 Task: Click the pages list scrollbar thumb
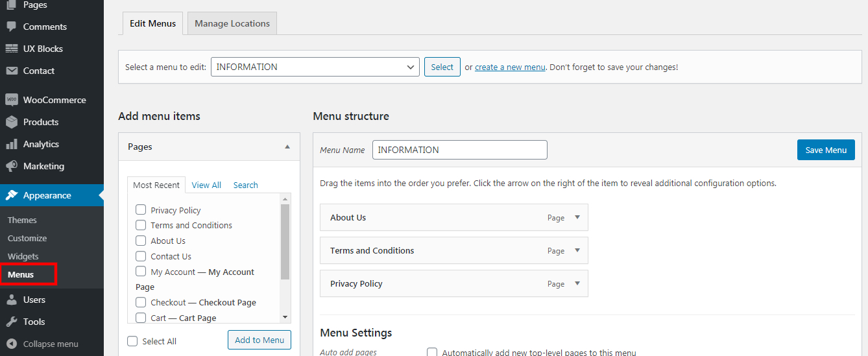pos(285,241)
